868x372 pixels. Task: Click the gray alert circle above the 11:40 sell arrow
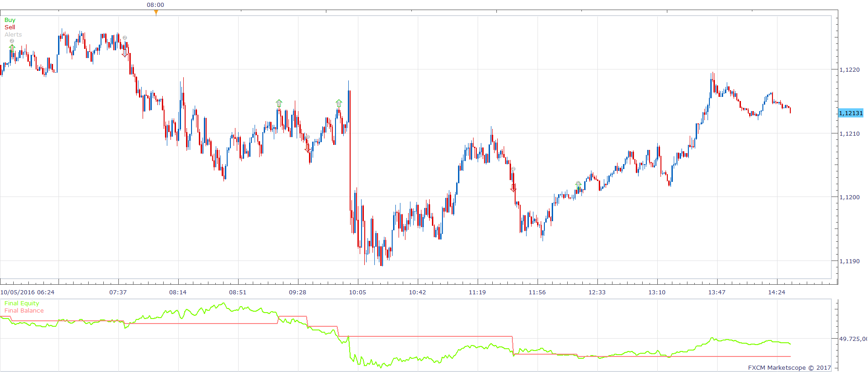[513, 169]
